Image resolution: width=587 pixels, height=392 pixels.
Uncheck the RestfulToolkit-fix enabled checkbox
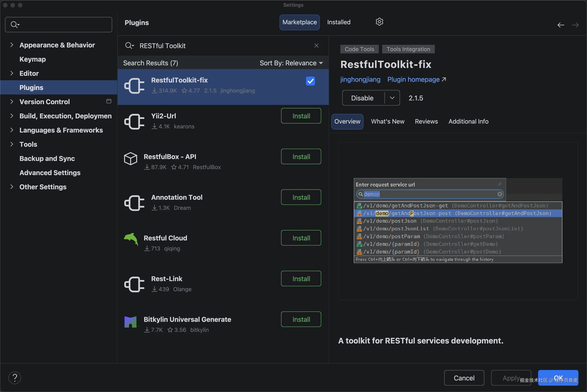tap(310, 81)
